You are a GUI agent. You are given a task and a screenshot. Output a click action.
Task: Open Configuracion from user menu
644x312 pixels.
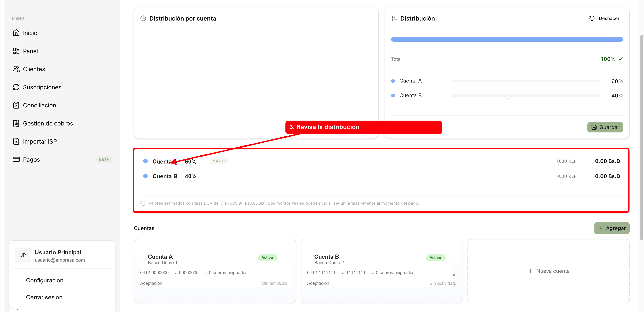point(44,280)
